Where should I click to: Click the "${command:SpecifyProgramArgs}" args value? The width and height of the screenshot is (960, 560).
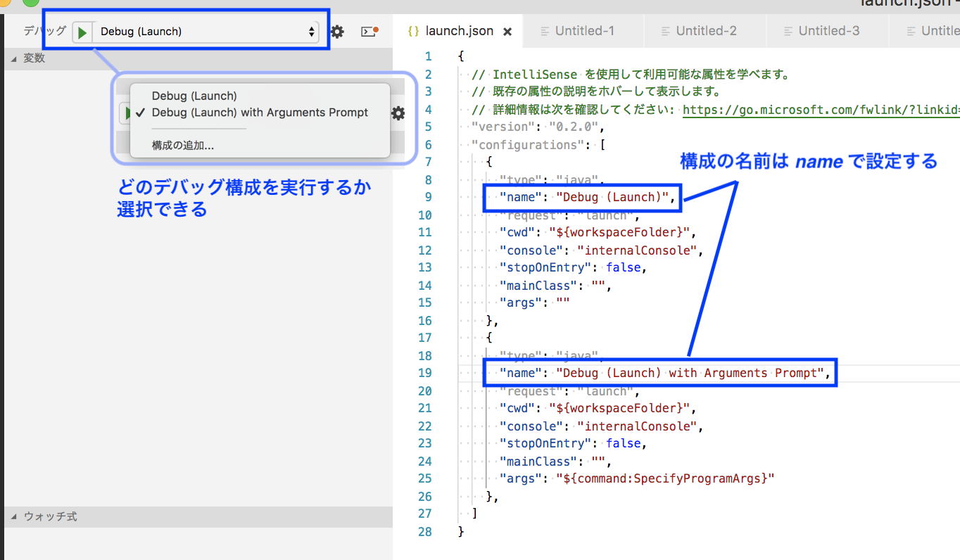point(665,478)
